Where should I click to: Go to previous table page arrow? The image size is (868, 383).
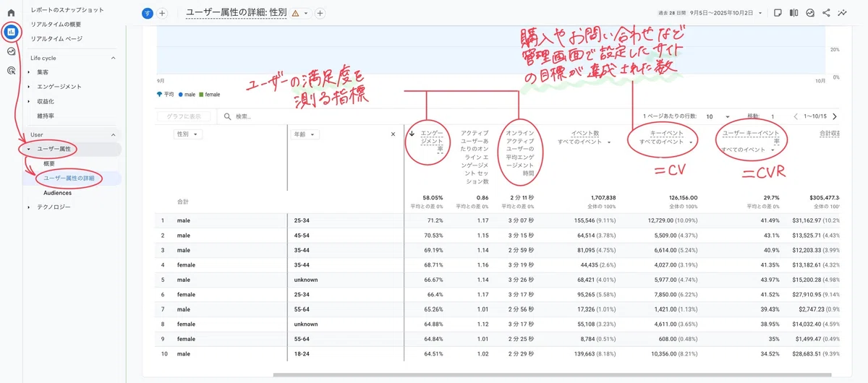point(796,116)
